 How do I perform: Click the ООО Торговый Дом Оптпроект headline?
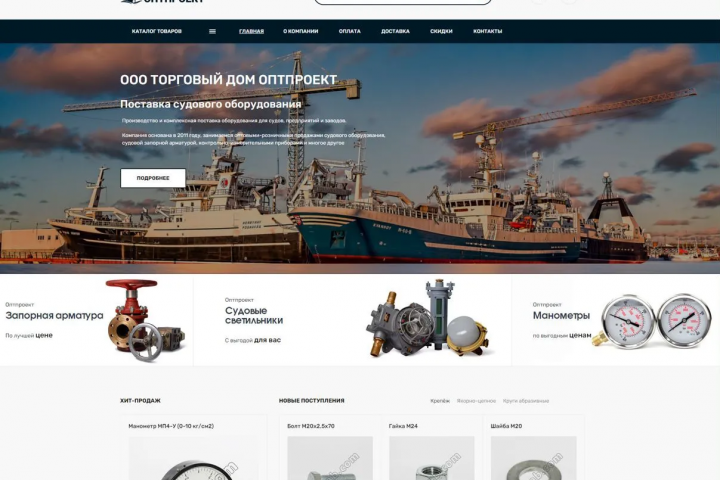(229, 80)
